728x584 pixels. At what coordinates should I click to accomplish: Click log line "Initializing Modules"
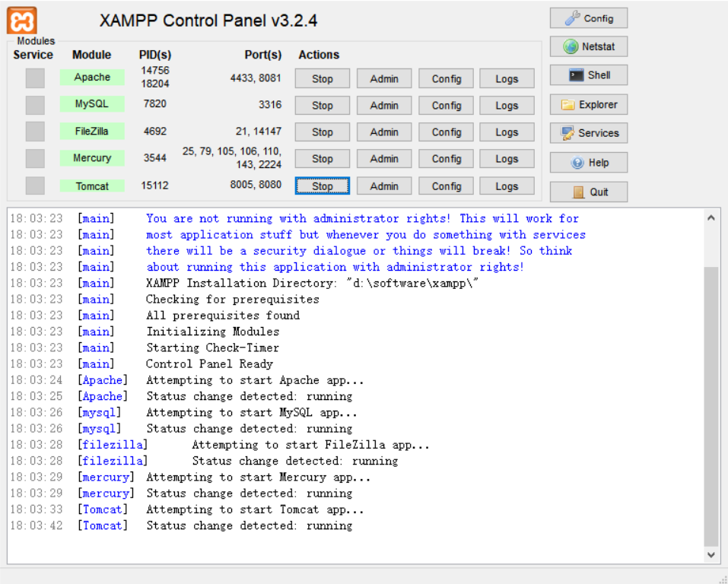click(213, 332)
